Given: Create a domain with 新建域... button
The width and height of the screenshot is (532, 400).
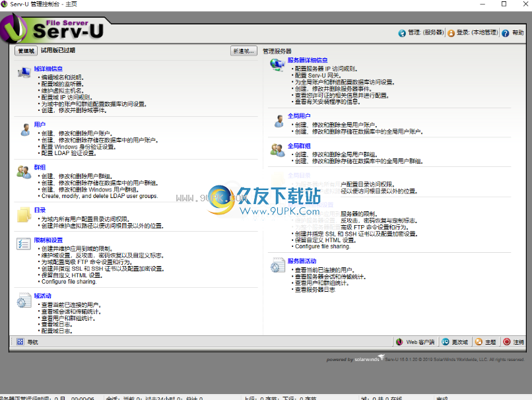Looking at the screenshot, I should 244,51.
